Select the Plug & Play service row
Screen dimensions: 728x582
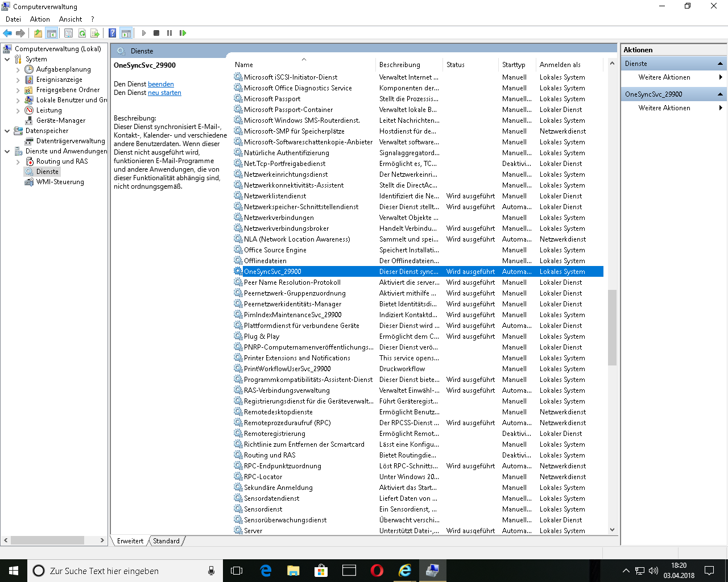coord(418,336)
